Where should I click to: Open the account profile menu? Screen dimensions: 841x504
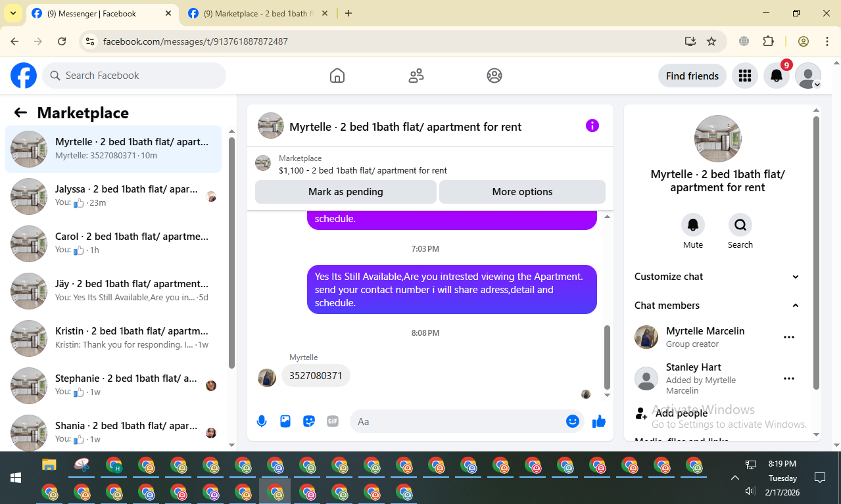pyautogui.click(x=808, y=76)
